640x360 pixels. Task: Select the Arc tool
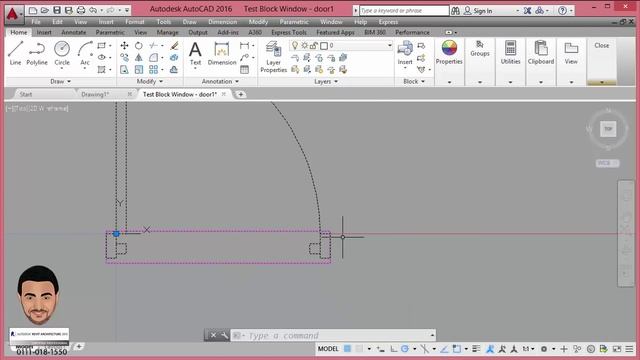point(85,53)
